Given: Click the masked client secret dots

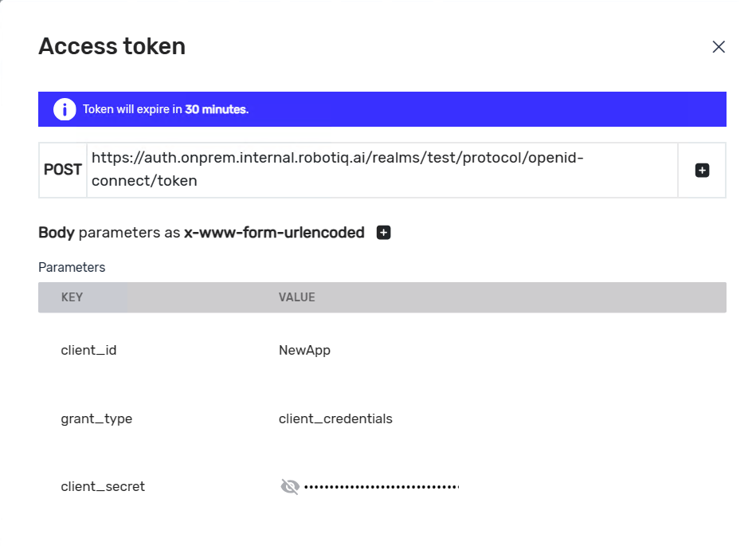Looking at the screenshot, I should [x=382, y=486].
